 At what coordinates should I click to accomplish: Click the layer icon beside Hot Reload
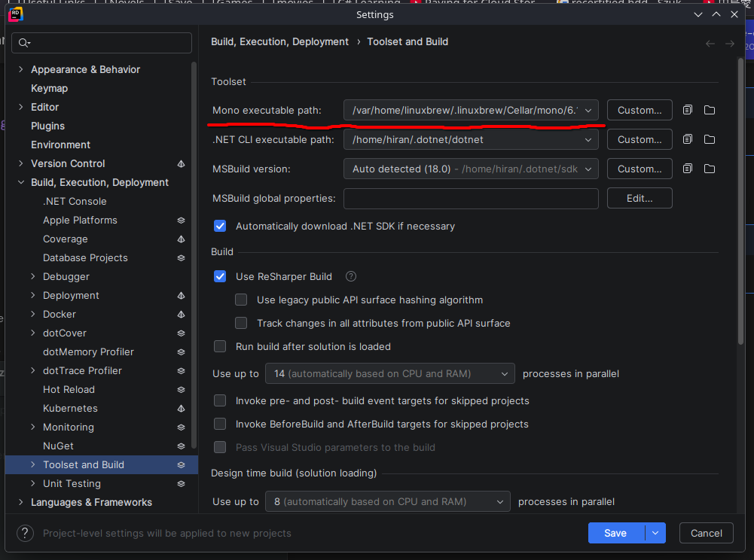click(x=181, y=389)
